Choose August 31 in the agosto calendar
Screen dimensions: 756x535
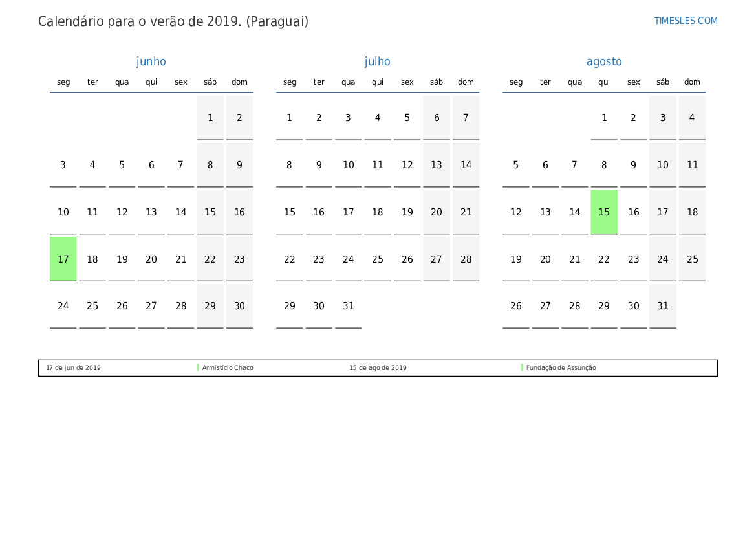point(663,306)
